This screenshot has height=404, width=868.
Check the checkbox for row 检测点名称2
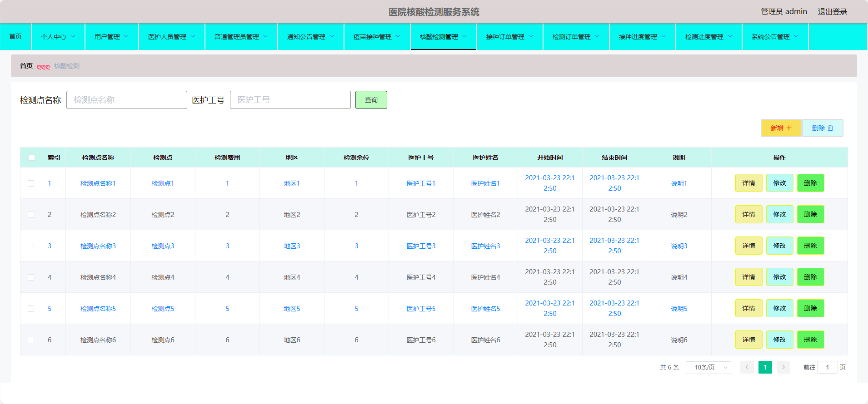coord(31,215)
